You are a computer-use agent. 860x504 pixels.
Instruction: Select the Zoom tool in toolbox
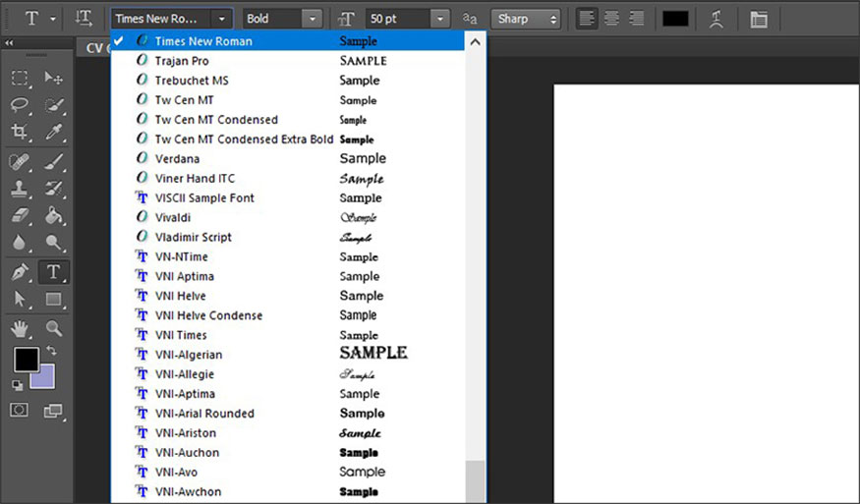(x=54, y=328)
